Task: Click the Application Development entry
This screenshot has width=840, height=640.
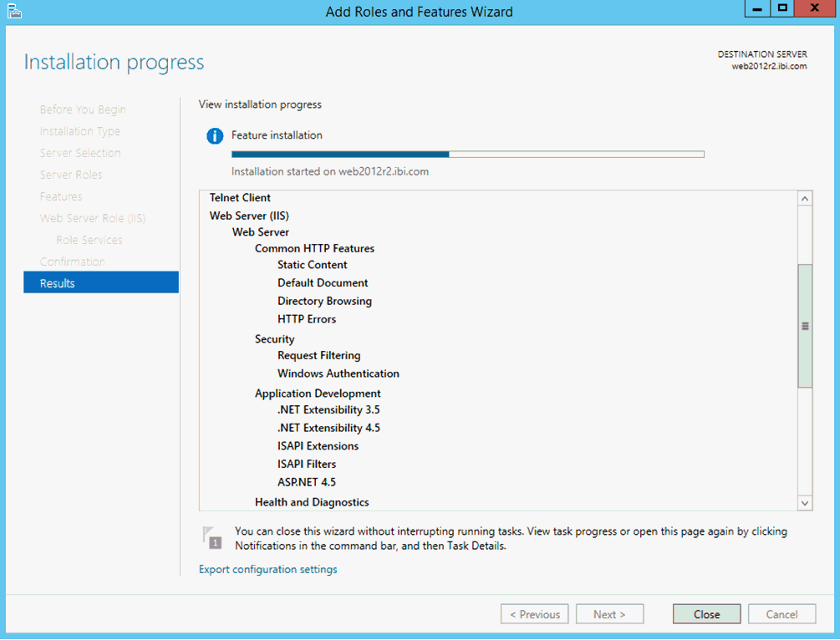Action: 318,394
